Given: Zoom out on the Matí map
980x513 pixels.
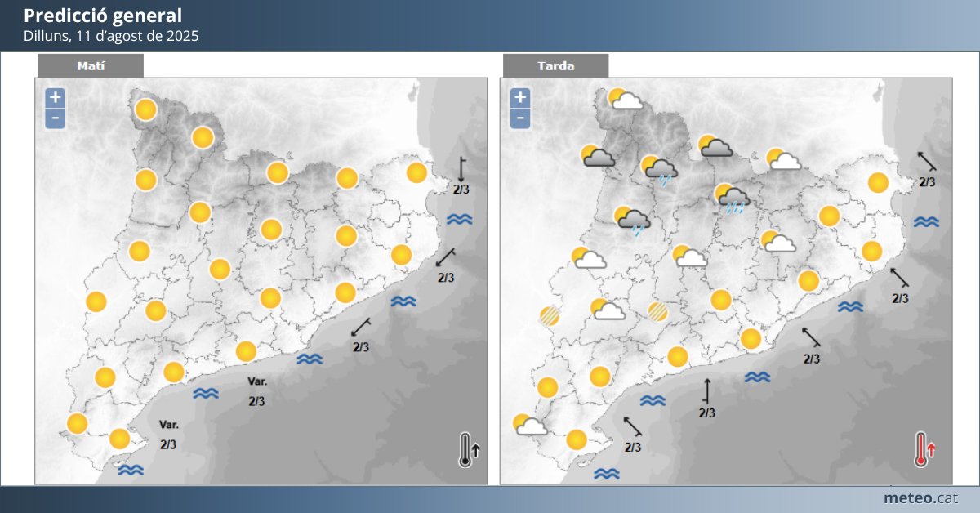Looking at the screenshot, I should pyautogui.click(x=55, y=118).
